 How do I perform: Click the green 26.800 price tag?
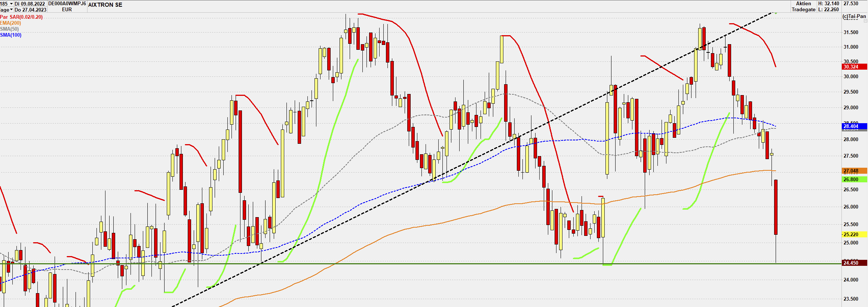(855, 180)
